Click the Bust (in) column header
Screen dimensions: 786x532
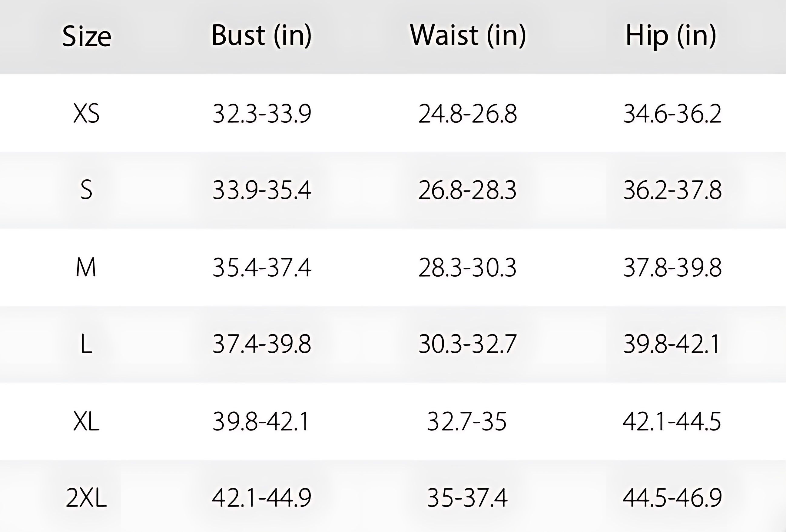(261, 35)
